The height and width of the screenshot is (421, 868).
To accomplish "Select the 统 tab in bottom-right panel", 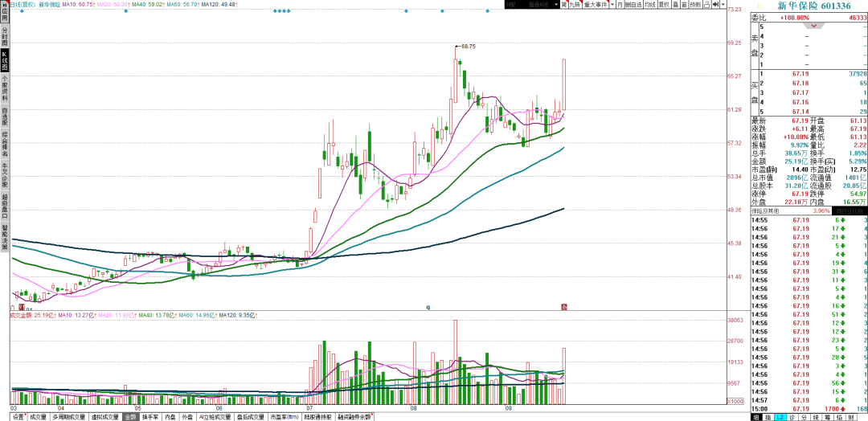I will [x=816, y=417].
